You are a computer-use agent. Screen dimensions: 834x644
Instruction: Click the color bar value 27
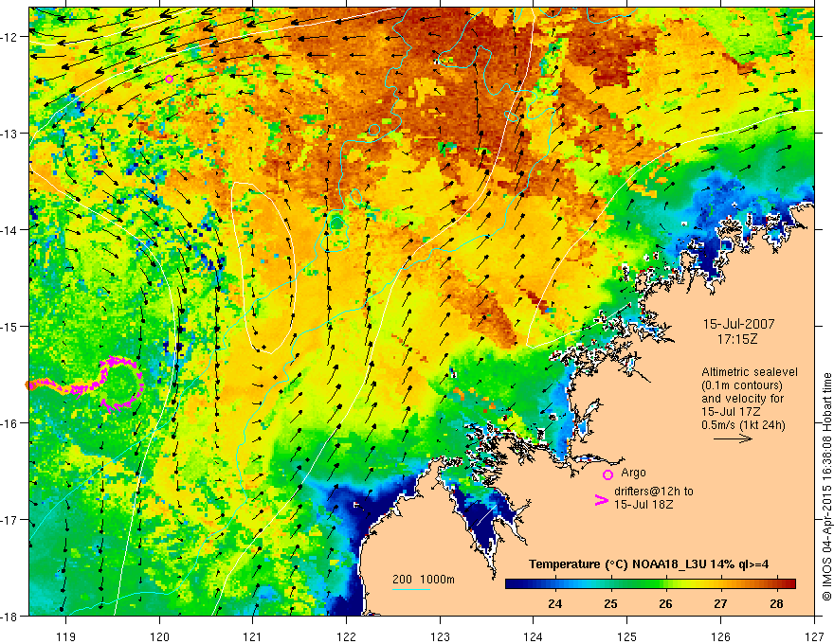[x=720, y=604]
